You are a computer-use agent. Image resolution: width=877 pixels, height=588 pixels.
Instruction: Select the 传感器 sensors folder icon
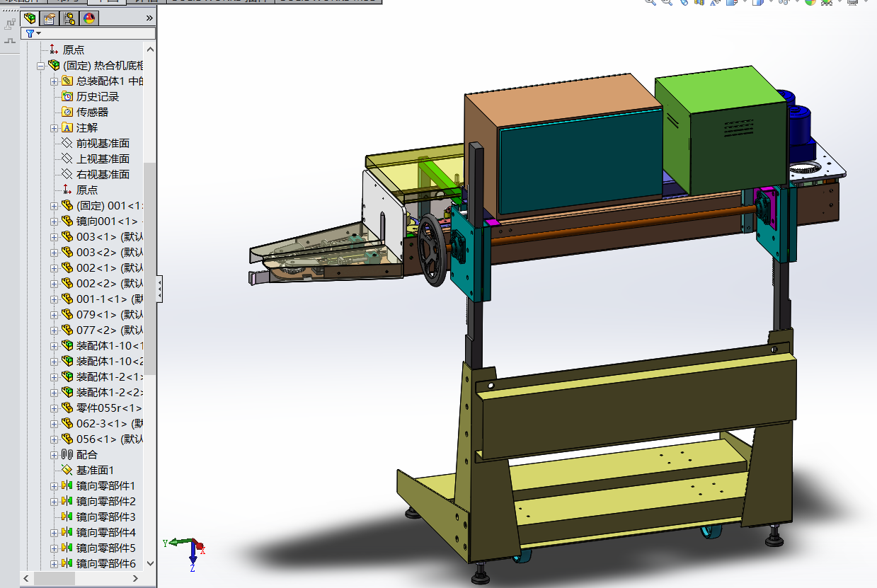[x=67, y=112]
